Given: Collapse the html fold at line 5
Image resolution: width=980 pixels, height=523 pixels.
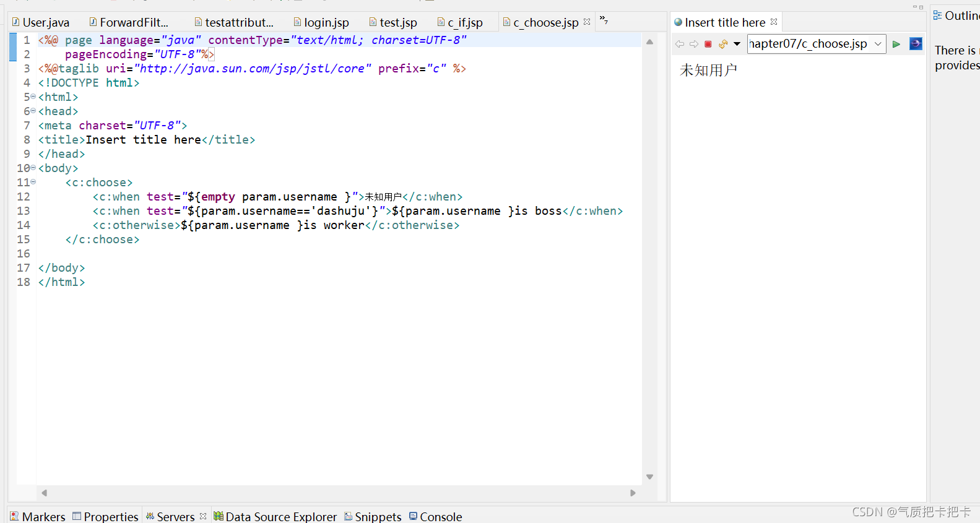Looking at the screenshot, I should click(33, 97).
